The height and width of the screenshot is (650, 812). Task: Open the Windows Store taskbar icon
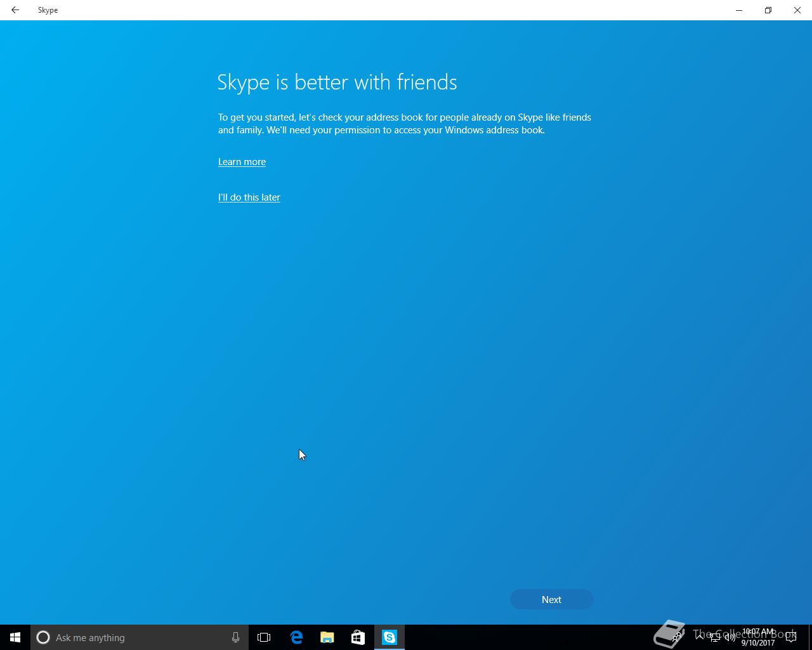358,637
